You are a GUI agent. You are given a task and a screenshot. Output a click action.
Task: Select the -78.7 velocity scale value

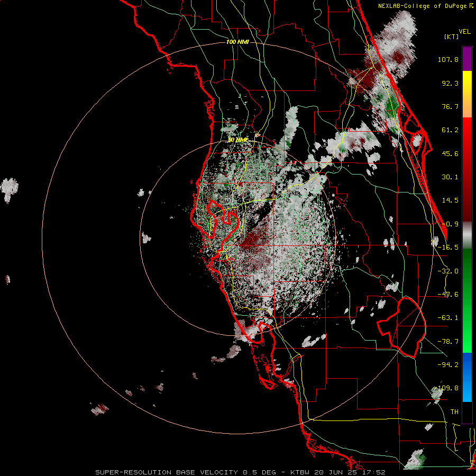coord(448,342)
